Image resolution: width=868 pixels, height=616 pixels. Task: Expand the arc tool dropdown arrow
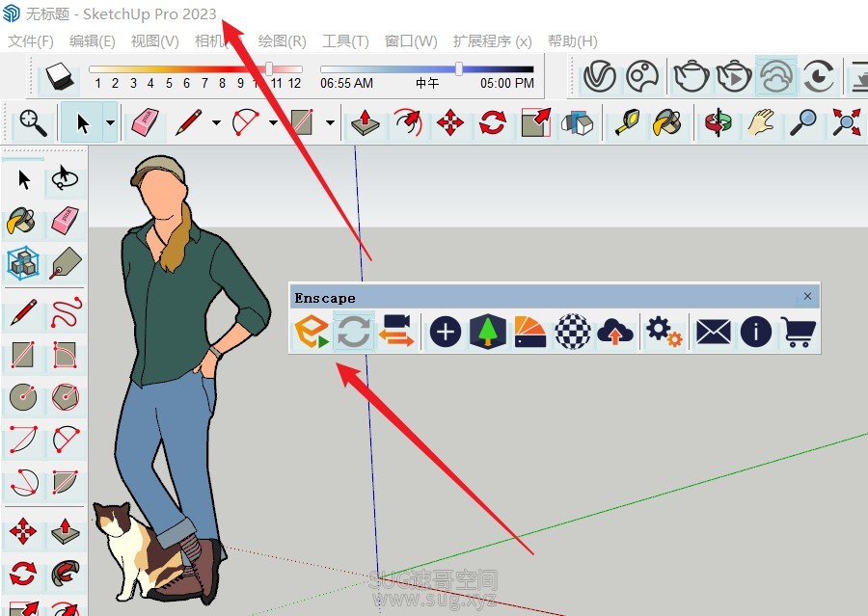tap(274, 122)
